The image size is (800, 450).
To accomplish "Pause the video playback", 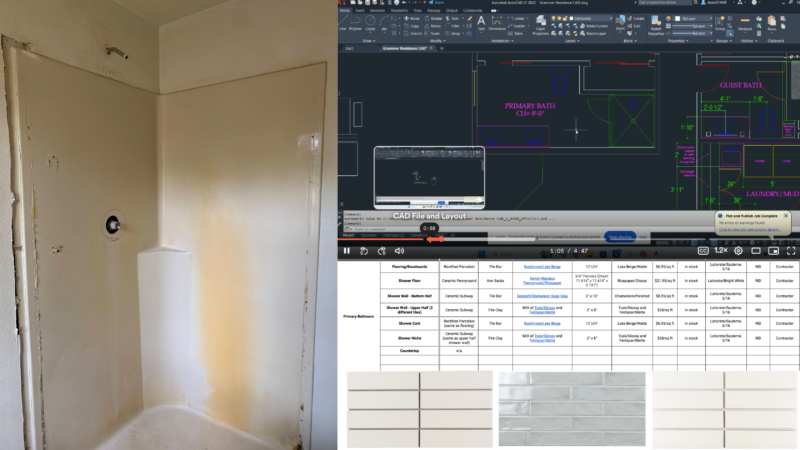I will pyautogui.click(x=347, y=251).
